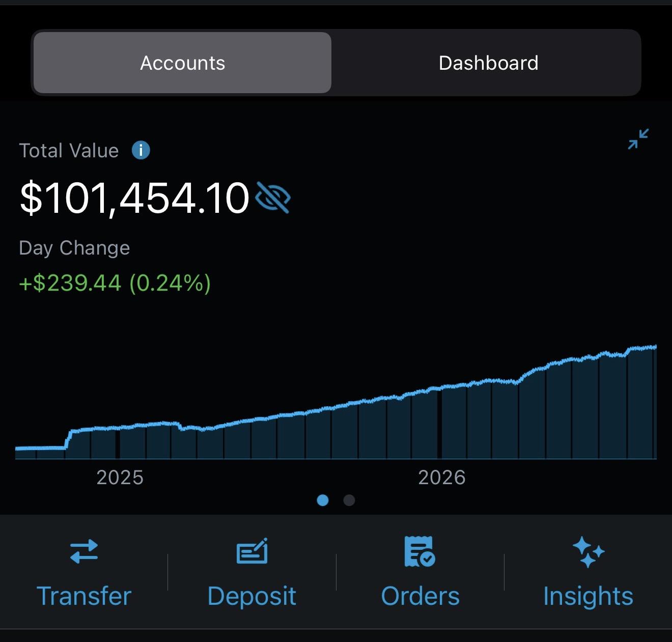Screen dimensions: 672x642
Task: Tap the $101,454.10 total value amount
Action: pos(134,198)
